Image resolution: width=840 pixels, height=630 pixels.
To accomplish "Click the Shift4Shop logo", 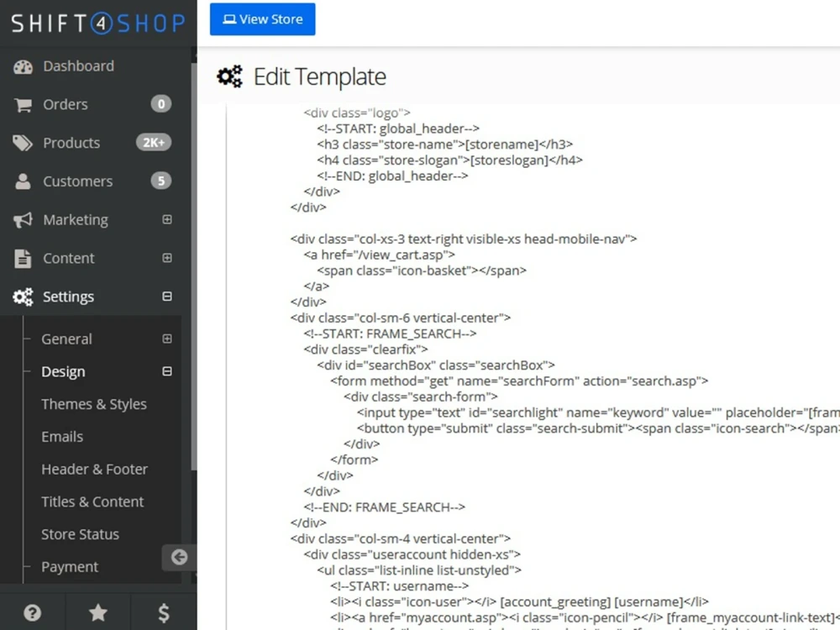I will tap(98, 23).
